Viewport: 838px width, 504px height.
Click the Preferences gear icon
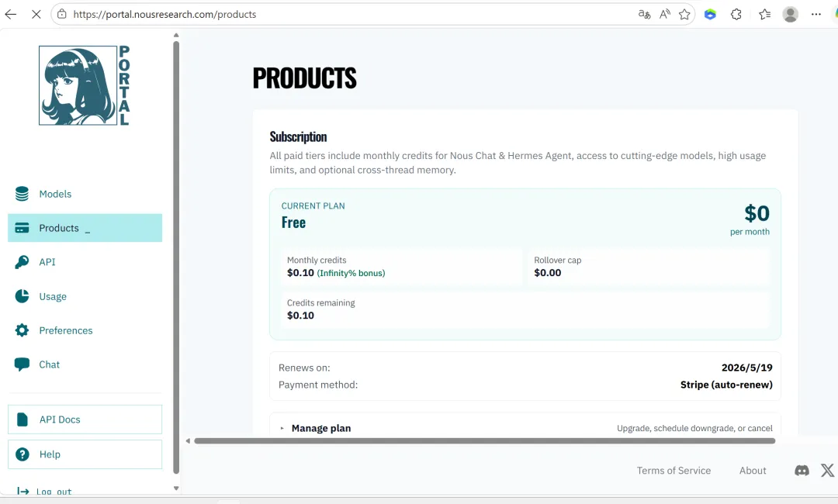22,330
